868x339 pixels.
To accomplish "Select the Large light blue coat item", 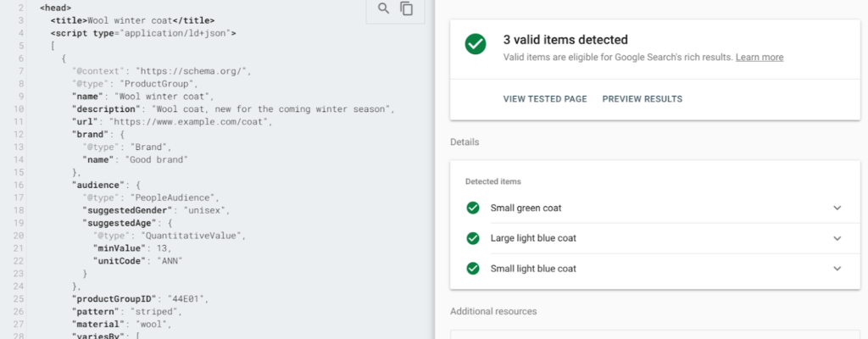I will click(x=533, y=238).
